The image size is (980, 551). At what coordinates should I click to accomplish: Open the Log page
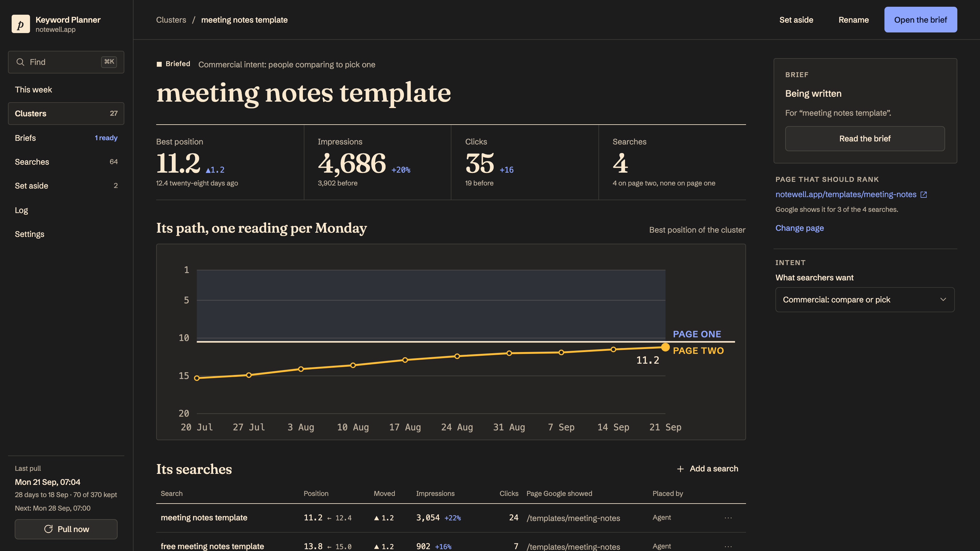click(x=66, y=210)
